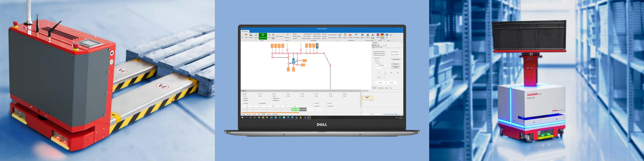
Task: Open the Verbindungen panel tab
Action: tap(381, 88)
